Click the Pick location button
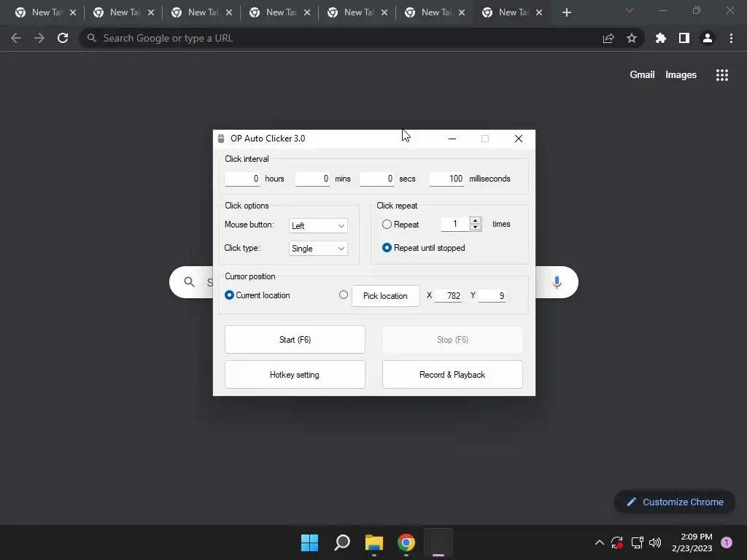 (385, 296)
